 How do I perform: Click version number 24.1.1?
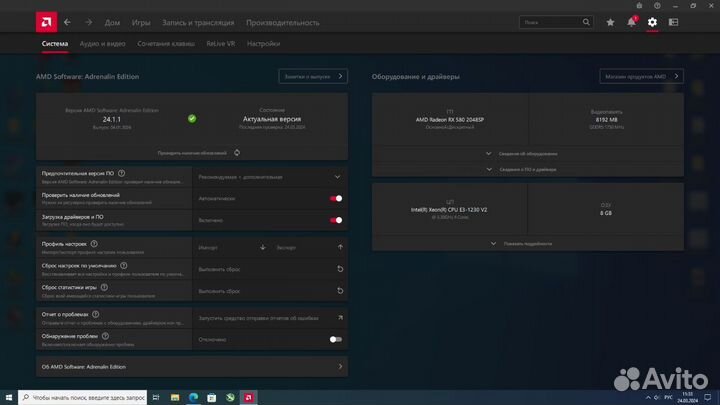click(x=112, y=119)
